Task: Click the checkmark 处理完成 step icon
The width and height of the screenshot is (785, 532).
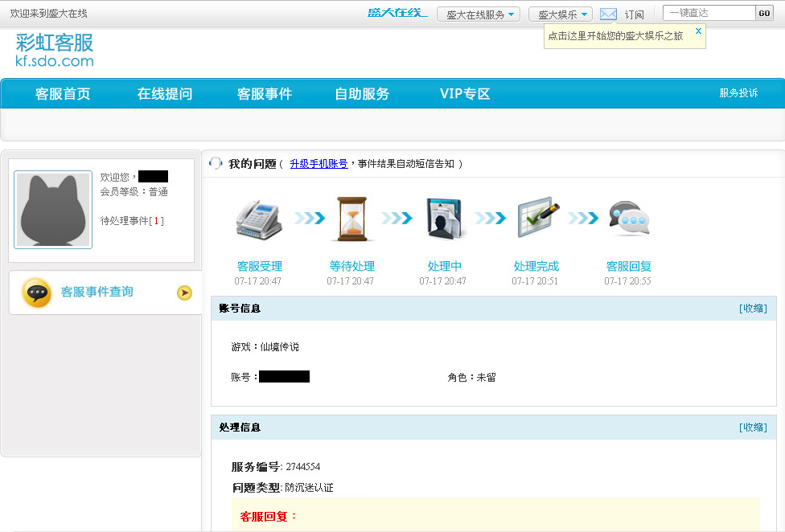Action: [x=538, y=217]
